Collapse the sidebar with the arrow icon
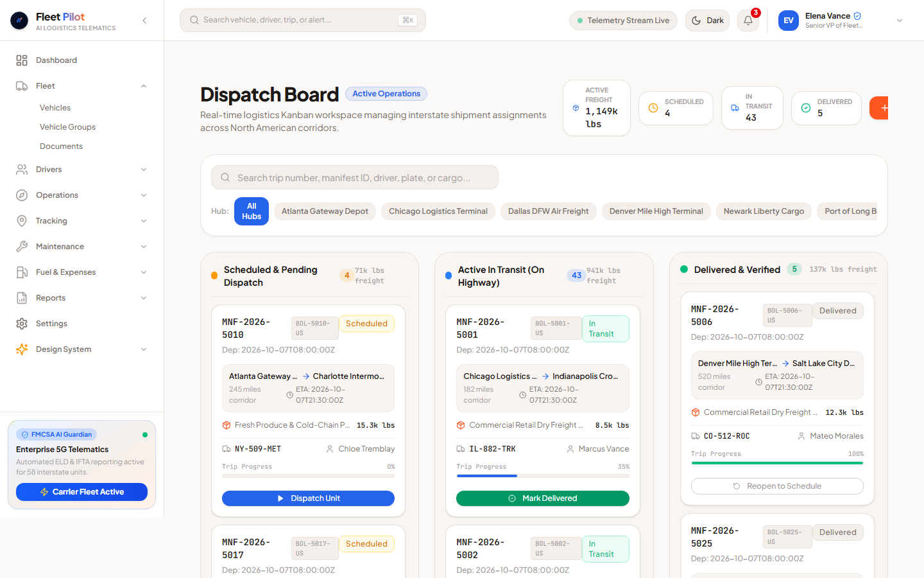This screenshot has width=924, height=578. tap(144, 21)
